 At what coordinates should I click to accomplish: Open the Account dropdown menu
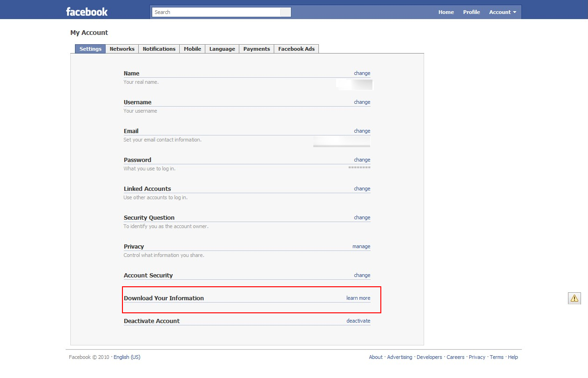click(x=502, y=12)
